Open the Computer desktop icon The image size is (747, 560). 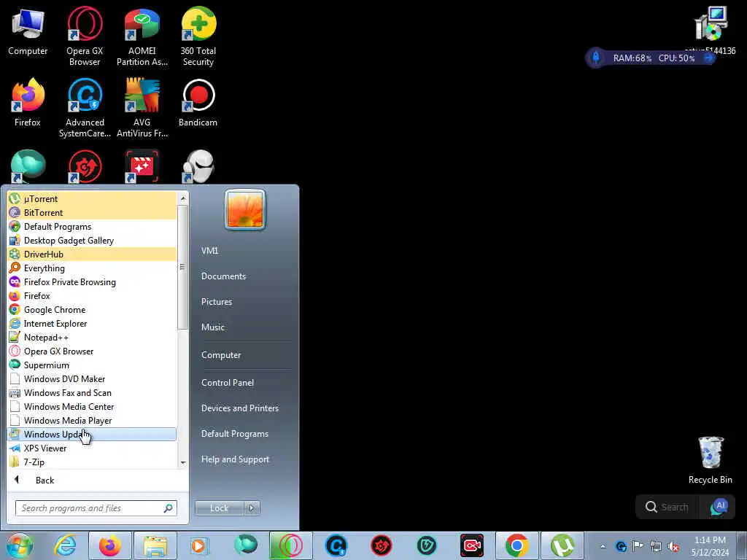28,32
